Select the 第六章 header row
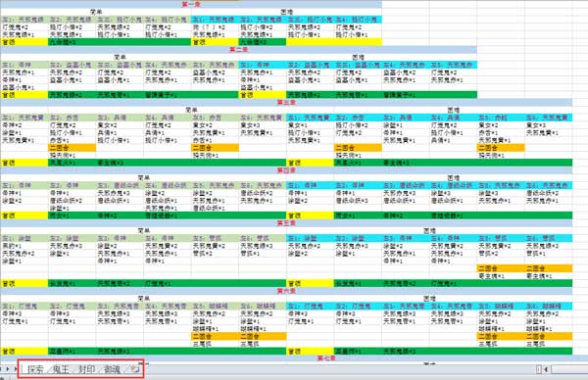588x380 pixels. click(286, 291)
